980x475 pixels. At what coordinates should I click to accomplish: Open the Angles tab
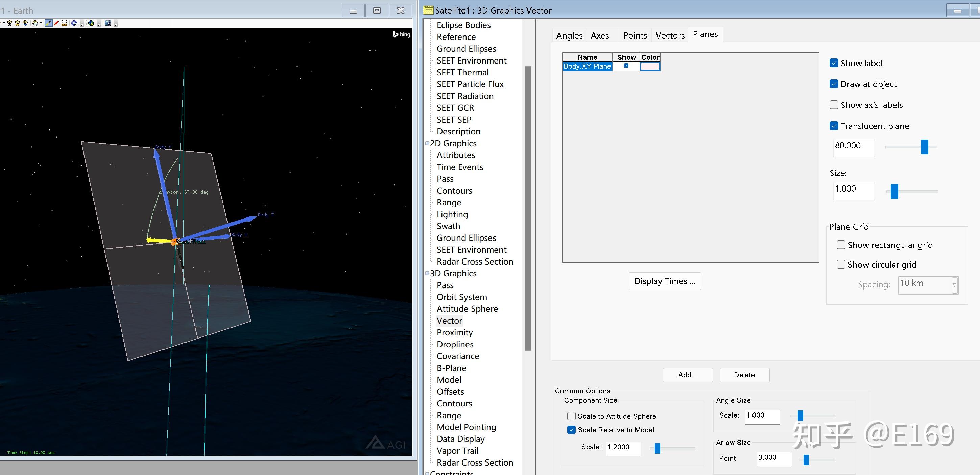pos(569,35)
